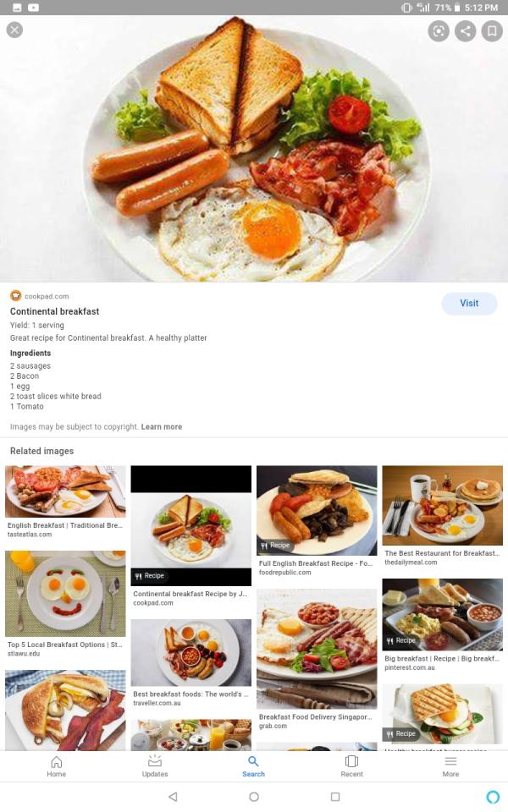Viewport: 508px width, 812px height.
Task: Close the image viewer with X icon
Action: click(x=14, y=30)
